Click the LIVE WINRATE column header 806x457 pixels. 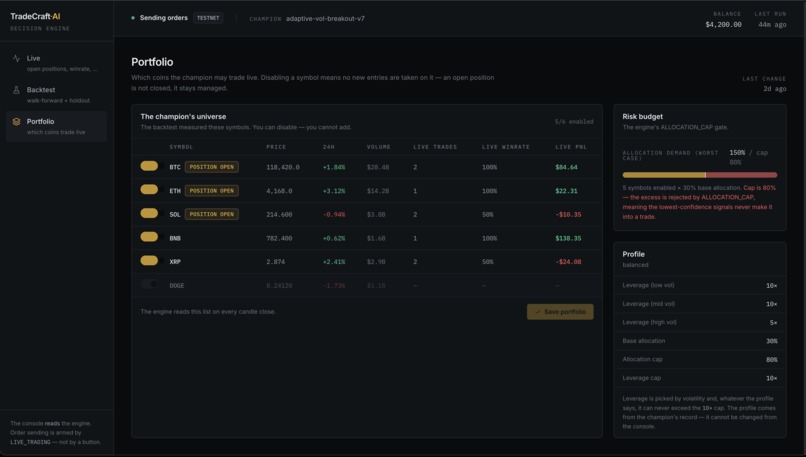tap(506, 147)
